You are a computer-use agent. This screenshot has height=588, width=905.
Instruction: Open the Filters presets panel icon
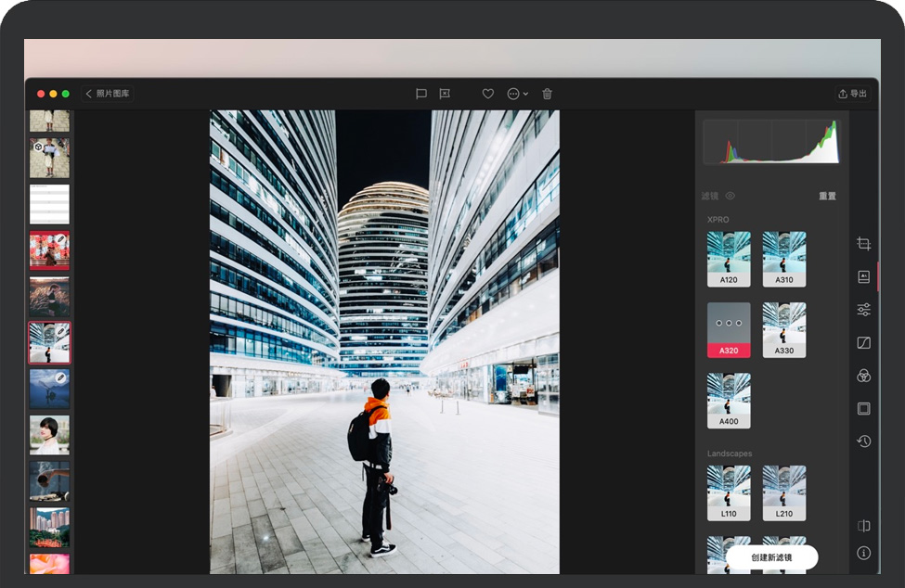863,276
